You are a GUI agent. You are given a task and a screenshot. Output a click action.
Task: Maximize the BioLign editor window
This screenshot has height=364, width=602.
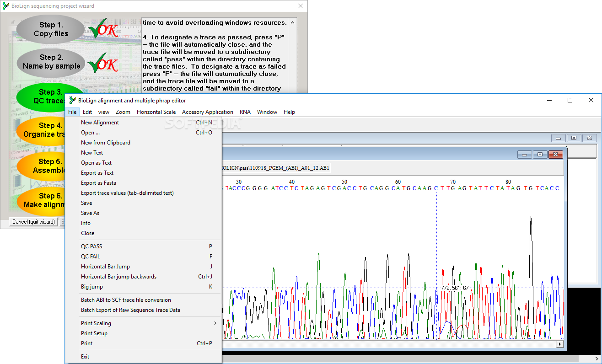[570, 100]
